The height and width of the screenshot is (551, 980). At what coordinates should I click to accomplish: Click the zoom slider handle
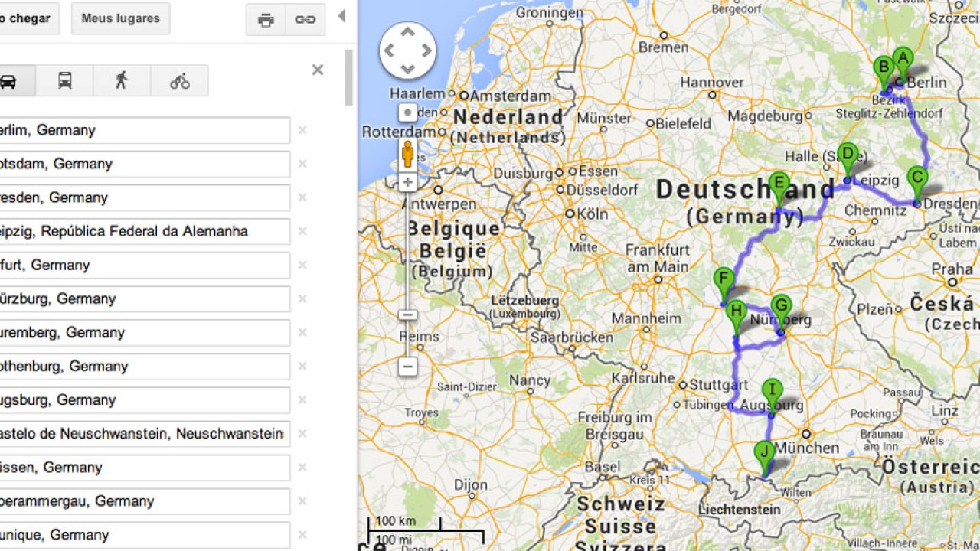[x=407, y=315]
